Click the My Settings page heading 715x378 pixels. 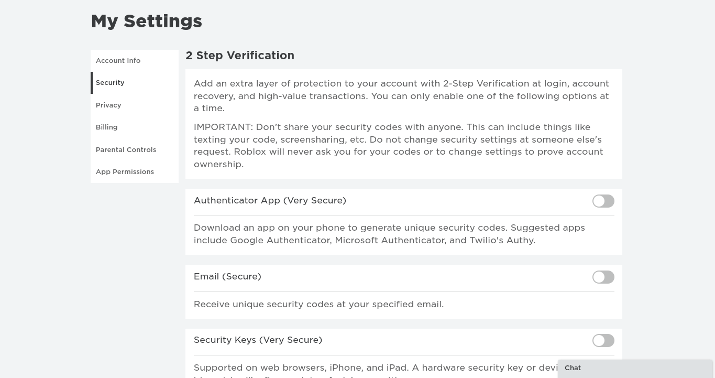(x=146, y=21)
